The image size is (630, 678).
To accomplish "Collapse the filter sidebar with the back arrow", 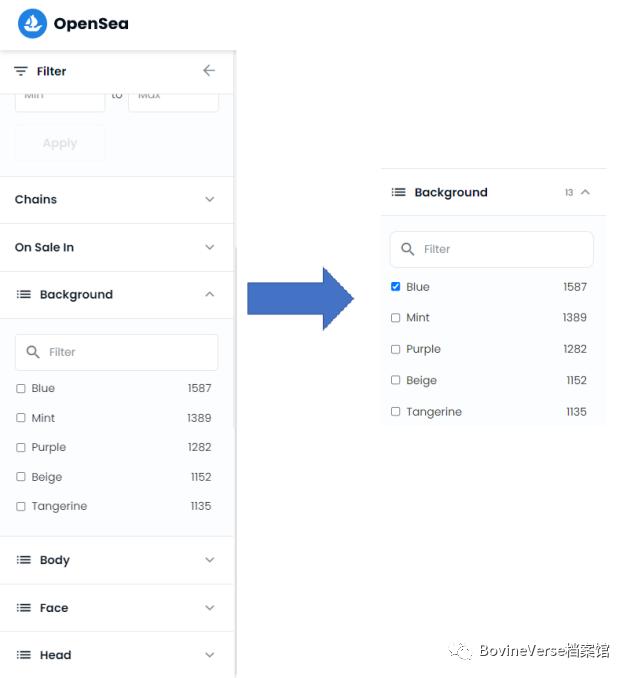I will point(208,71).
